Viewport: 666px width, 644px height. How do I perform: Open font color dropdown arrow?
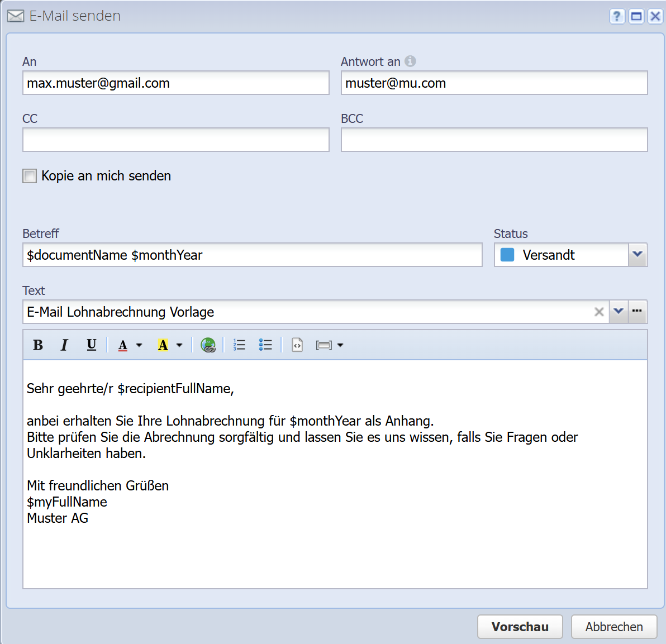[139, 345]
